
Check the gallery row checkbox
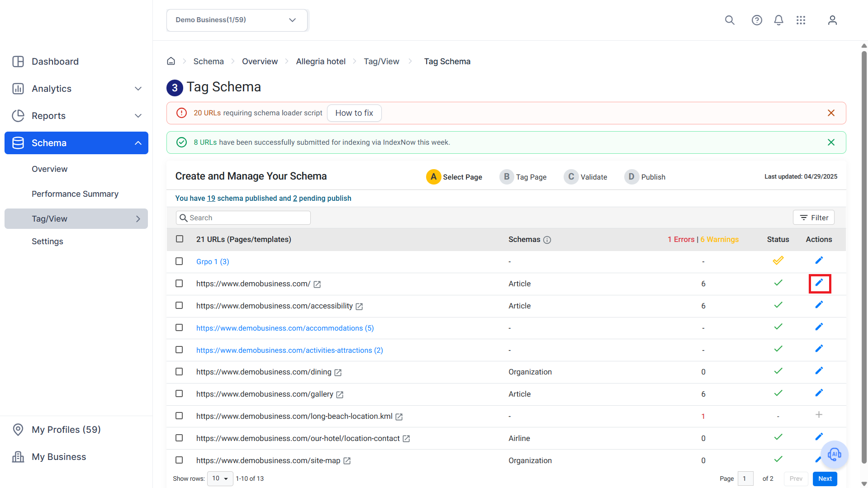coord(179,394)
